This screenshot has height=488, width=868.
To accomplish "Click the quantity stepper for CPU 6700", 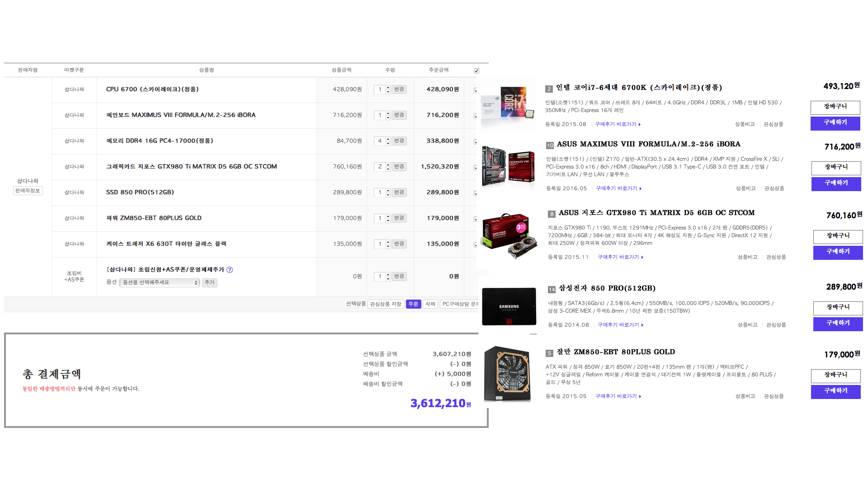I will 388,89.
